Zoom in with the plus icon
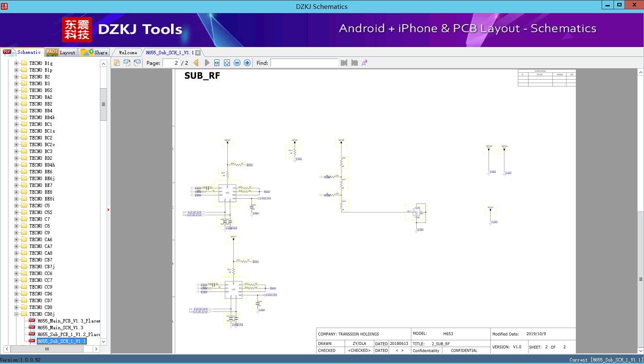This screenshot has width=644, height=364. click(x=247, y=63)
